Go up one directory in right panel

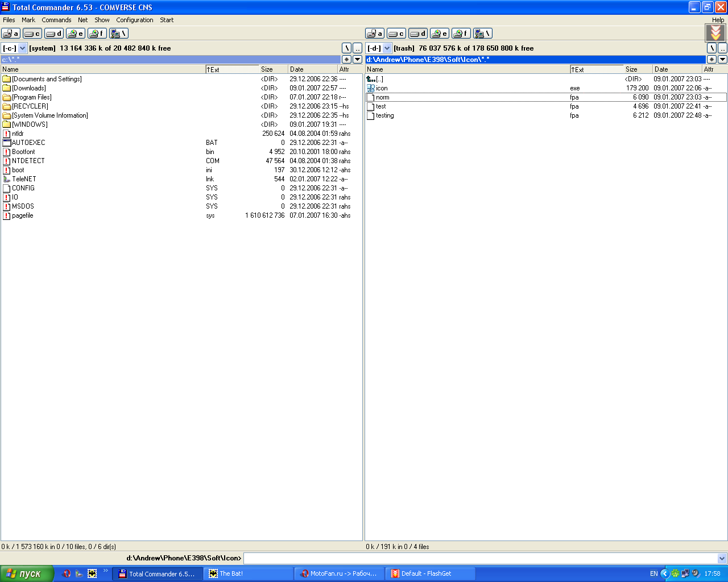point(722,48)
